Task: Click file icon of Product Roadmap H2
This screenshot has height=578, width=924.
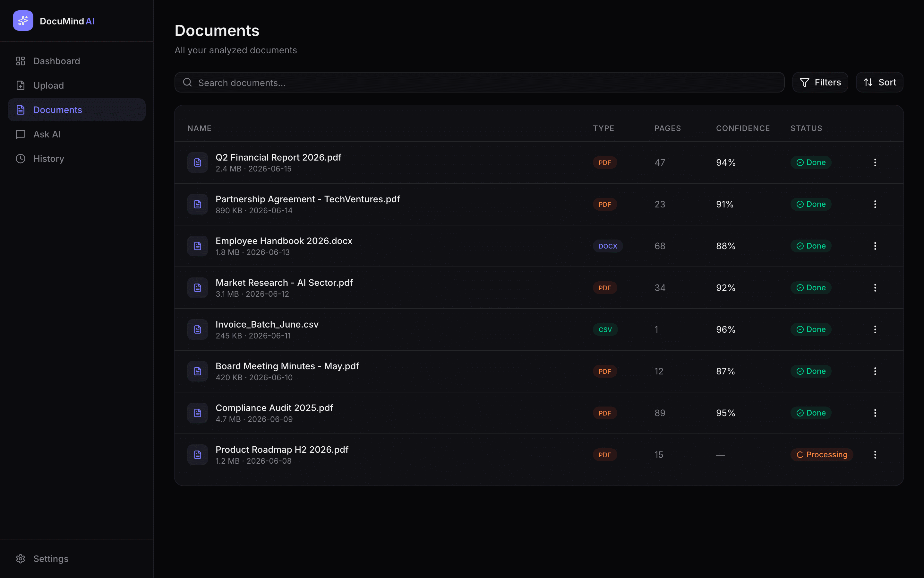Action: [x=197, y=454]
